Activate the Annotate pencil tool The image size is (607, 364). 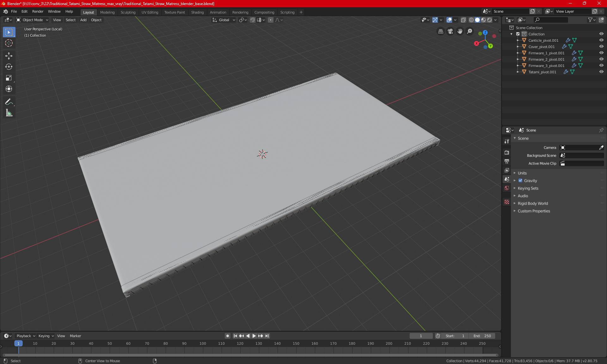click(9, 102)
